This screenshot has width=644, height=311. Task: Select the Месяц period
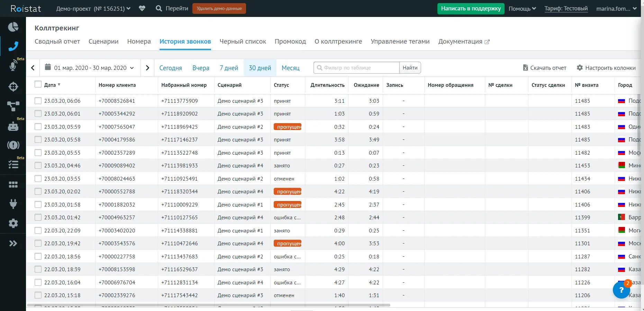290,68
